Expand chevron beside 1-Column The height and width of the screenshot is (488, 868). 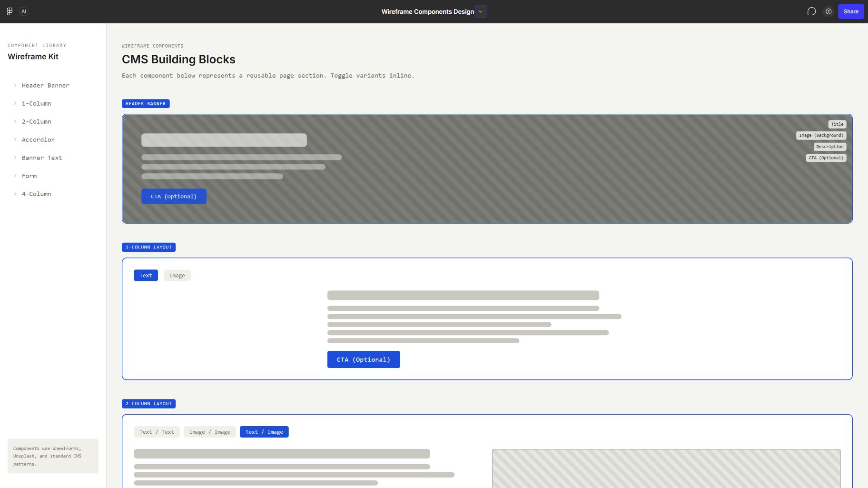click(15, 103)
